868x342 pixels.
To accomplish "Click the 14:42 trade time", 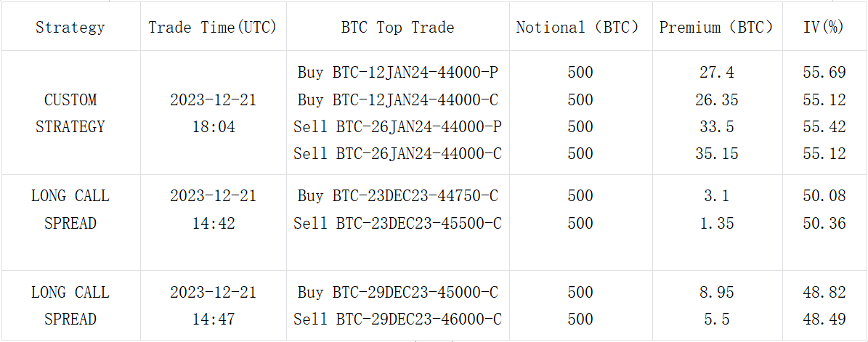I will click(213, 223).
